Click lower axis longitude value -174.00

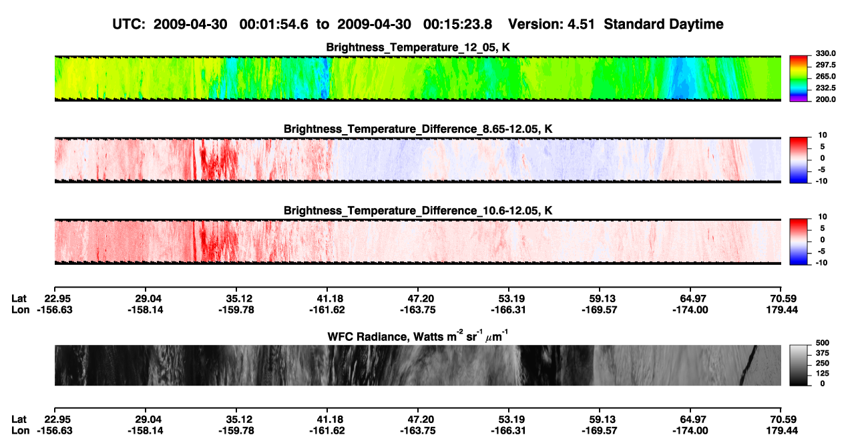[x=690, y=430]
